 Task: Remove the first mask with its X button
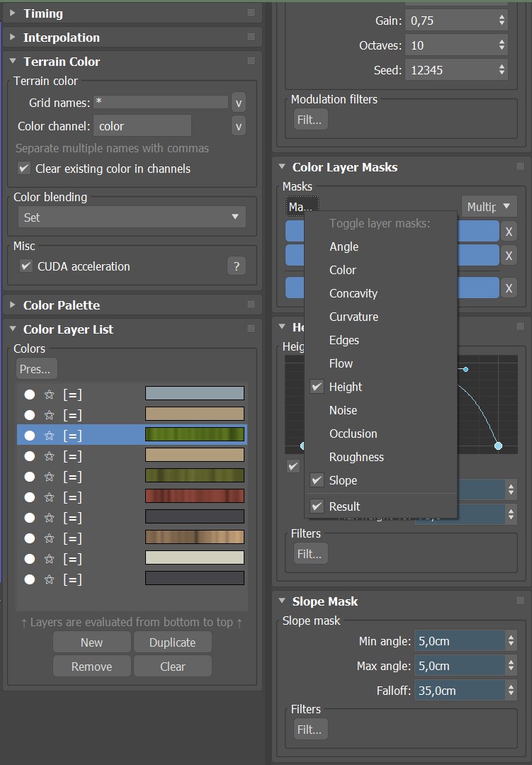(x=509, y=232)
